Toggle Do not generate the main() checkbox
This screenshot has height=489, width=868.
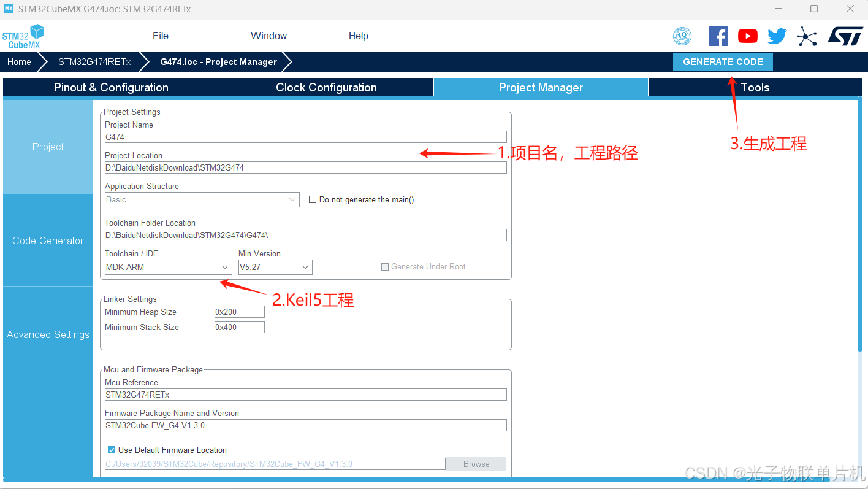pyautogui.click(x=313, y=199)
